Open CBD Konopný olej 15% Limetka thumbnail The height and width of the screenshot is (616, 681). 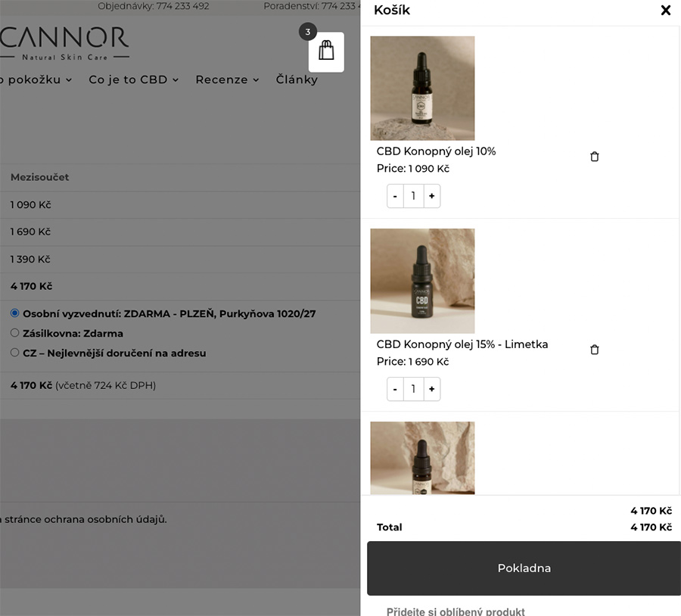click(x=422, y=281)
